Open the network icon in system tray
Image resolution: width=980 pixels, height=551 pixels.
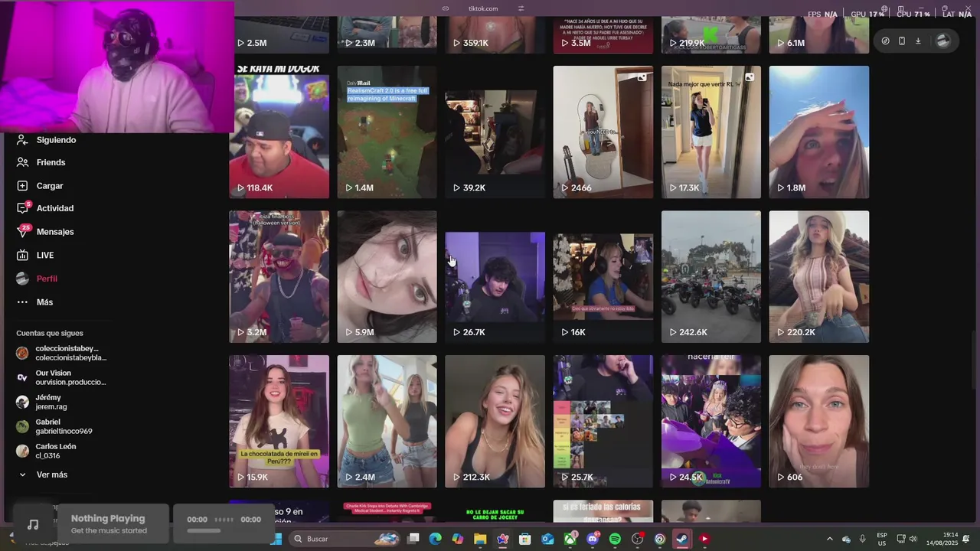(900, 539)
